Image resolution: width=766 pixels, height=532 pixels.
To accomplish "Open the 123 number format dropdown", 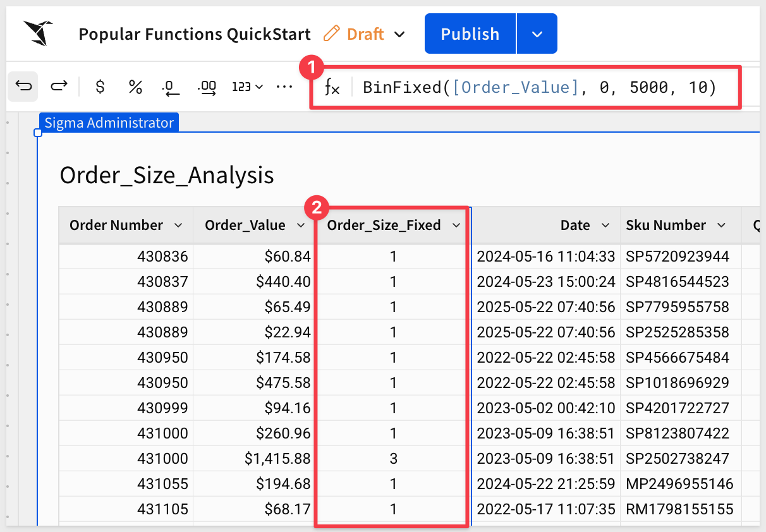I will (247, 87).
